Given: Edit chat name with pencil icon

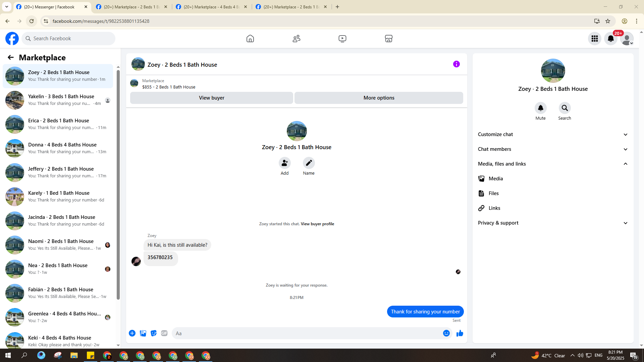Looking at the screenshot, I should pos(309,163).
